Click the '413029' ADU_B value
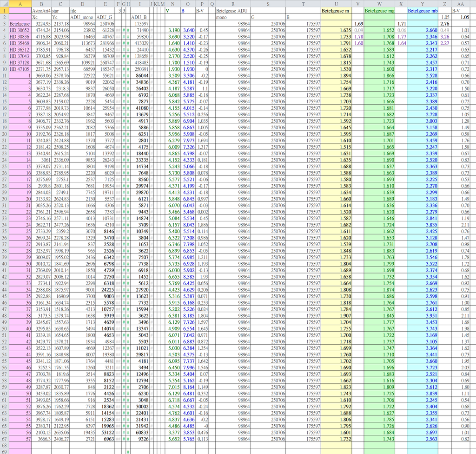This screenshot has width=476, height=454. tap(139, 43)
